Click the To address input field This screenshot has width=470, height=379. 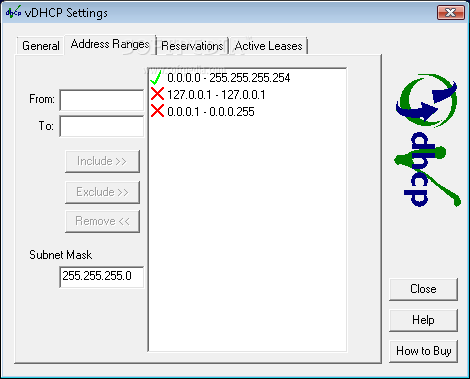point(102,126)
